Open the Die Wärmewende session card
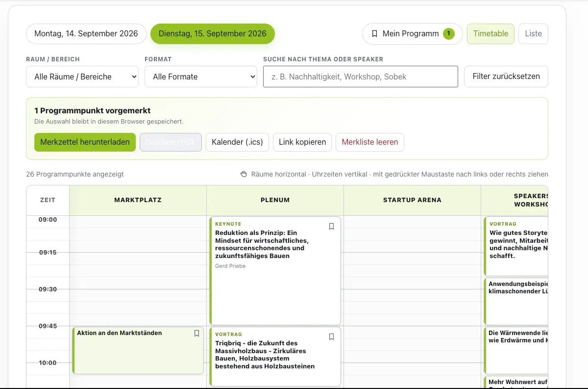 [x=515, y=351]
